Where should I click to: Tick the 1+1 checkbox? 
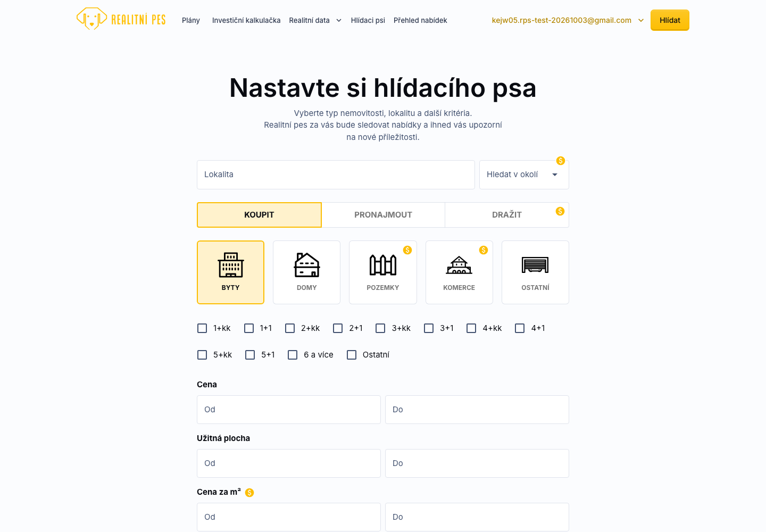[249, 328]
